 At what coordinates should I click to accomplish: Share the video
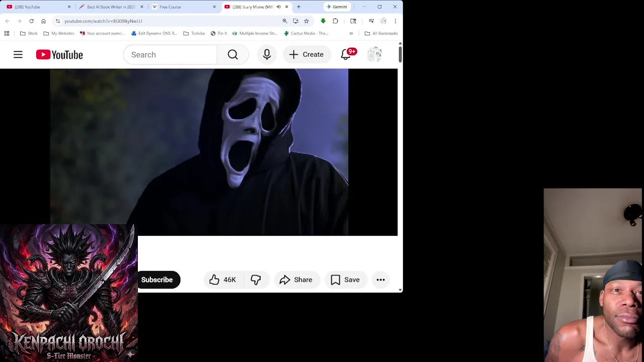coord(296,280)
